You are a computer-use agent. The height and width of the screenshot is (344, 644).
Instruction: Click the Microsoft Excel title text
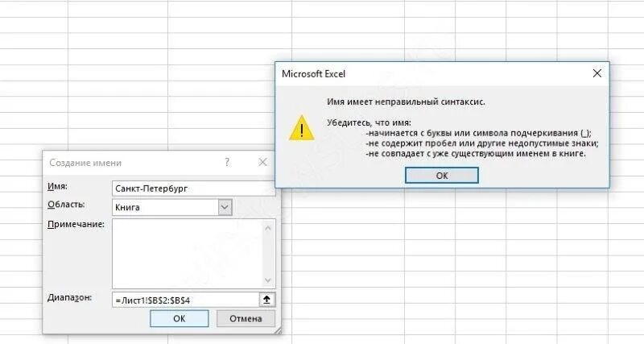coord(313,74)
